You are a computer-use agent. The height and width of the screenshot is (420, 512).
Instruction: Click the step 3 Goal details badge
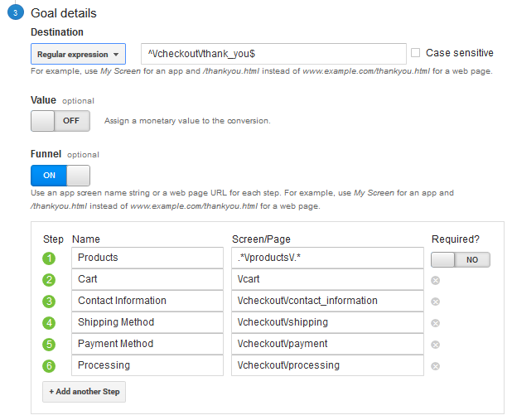15,13
